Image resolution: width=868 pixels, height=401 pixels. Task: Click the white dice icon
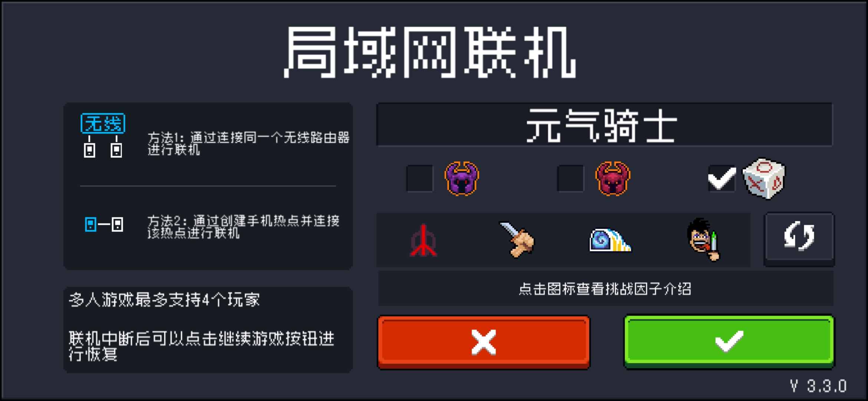tap(764, 179)
